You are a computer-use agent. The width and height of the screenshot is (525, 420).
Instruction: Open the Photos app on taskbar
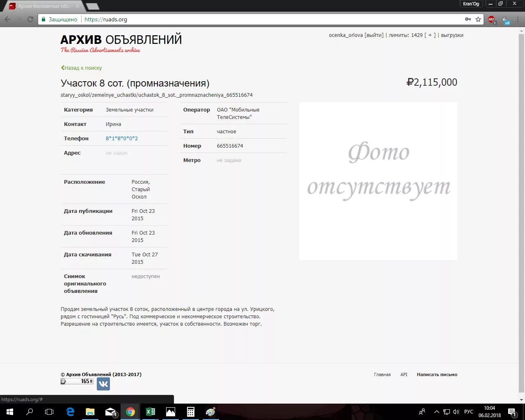[x=171, y=412]
